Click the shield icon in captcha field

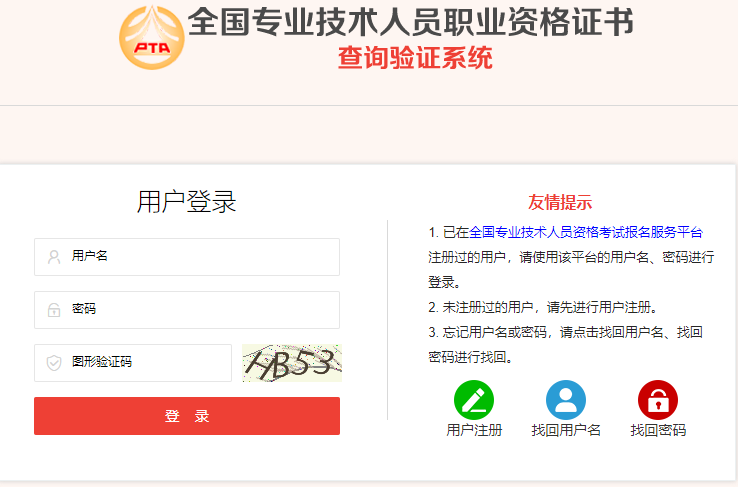[x=54, y=363]
